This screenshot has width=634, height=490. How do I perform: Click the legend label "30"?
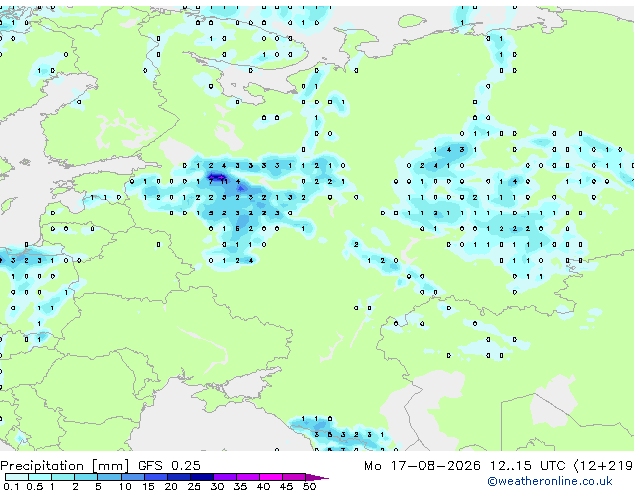click(x=217, y=486)
